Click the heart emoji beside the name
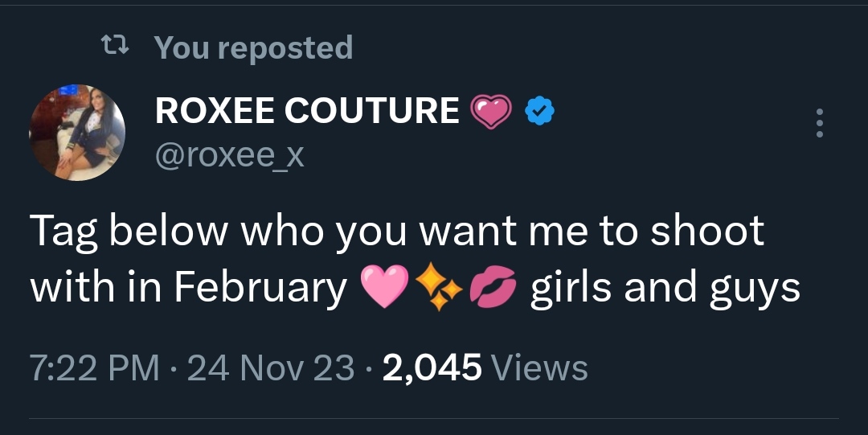The image size is (868, 435). [x=490, y=112]
